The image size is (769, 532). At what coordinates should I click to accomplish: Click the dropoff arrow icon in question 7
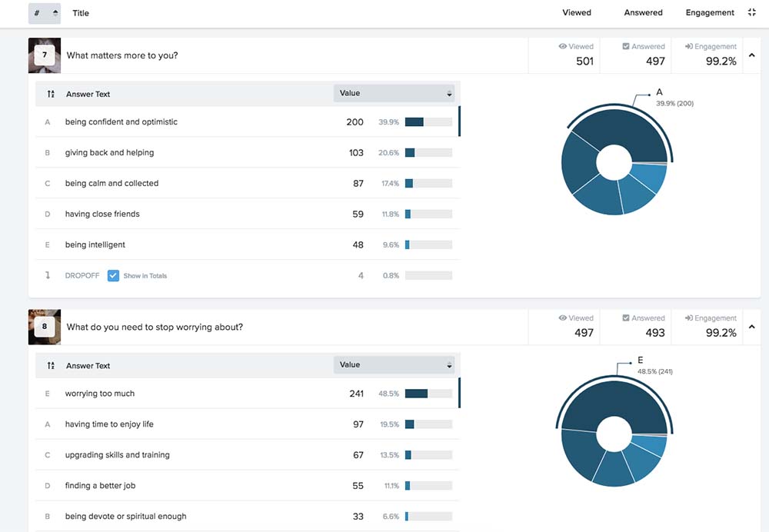pos(48,275)
